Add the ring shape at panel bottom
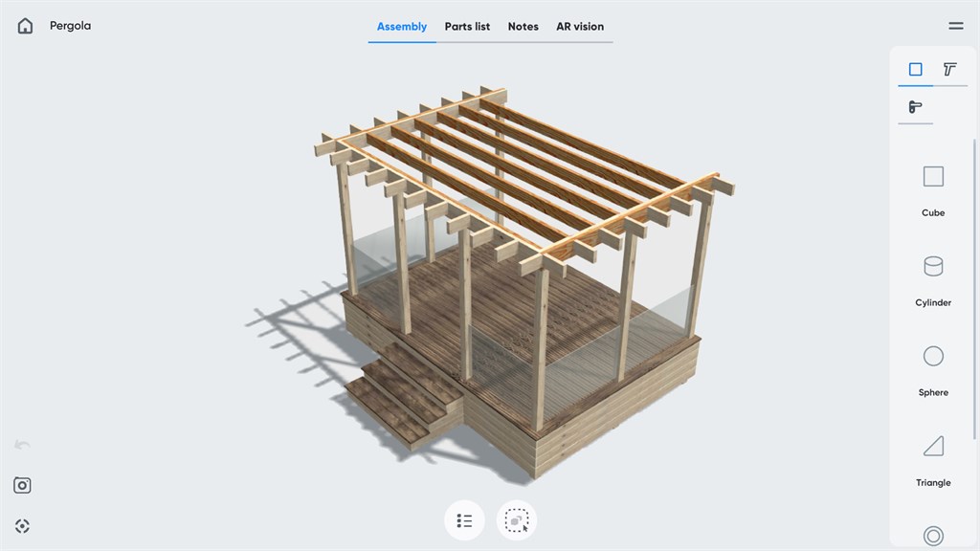The width and height of the screenshot is (980, 551). point(933,536)
